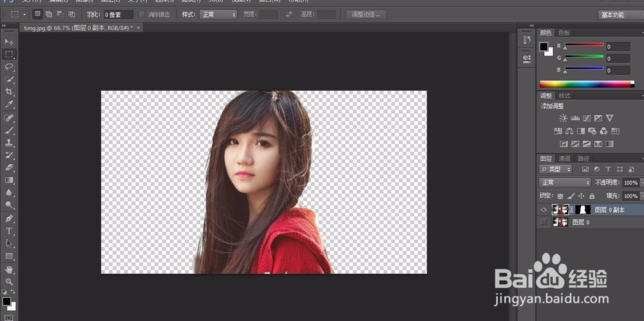Open the 不透明度 slider arrow
Image resolution: width=644 pixels, height=321 pixels.
pos(641,183)
